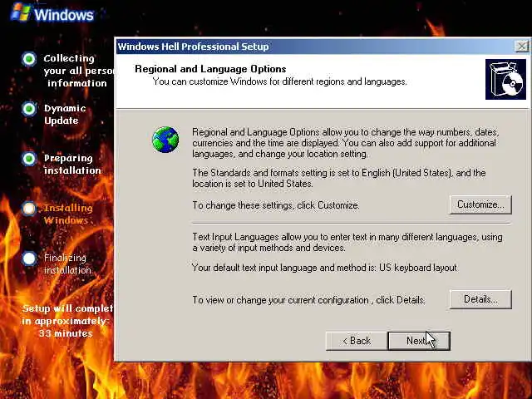Click the Next button

click(419, 341)
